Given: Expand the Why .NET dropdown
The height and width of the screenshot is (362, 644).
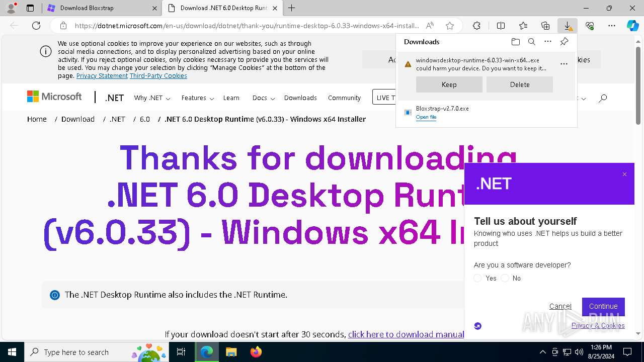Looking at the screenshot, I should click(152, 98).
